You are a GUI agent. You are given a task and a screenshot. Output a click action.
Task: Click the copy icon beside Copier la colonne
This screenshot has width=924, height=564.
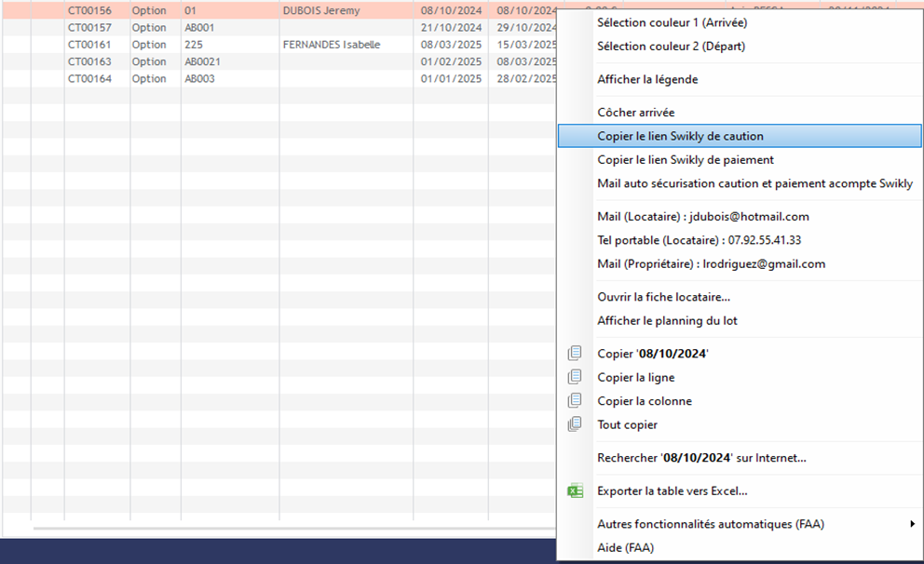coord(575,400)
